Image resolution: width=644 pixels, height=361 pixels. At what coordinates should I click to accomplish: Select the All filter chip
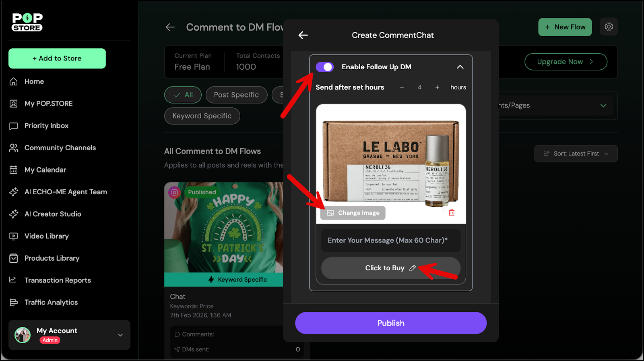[183, 95]
